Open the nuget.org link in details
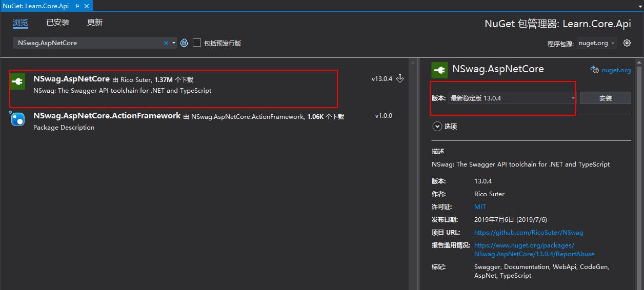The height and width of the screenshot is (290, 644). pos(616,70)
